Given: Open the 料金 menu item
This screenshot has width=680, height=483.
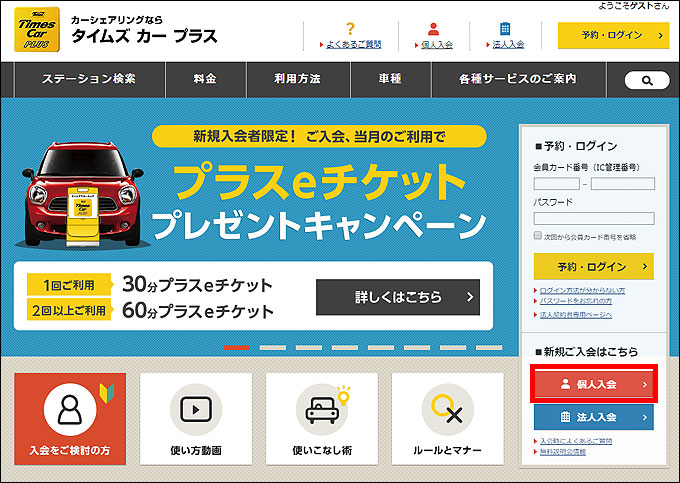Looking at the screenshot, I should tap(206, 79).
